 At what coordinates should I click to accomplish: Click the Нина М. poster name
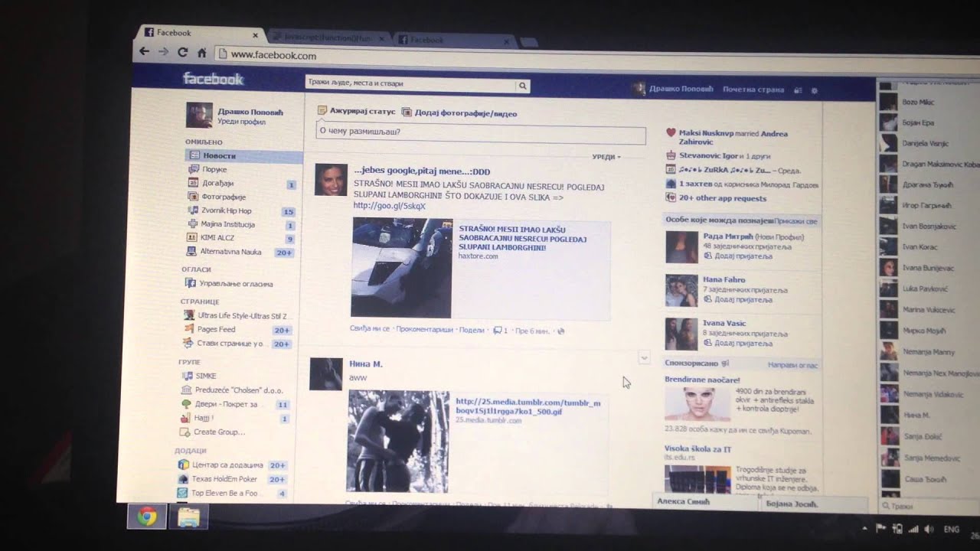365,364
